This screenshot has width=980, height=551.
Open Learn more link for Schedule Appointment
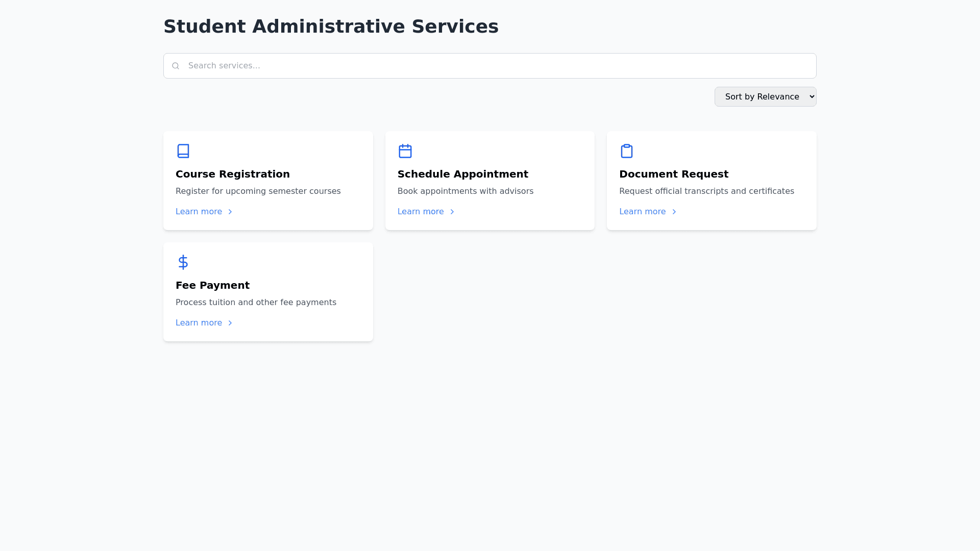(x=421, y=212)
